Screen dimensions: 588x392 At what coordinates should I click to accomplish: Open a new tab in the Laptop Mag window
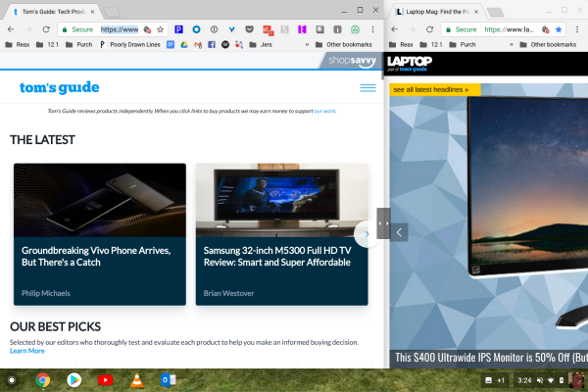click(496, 13)
